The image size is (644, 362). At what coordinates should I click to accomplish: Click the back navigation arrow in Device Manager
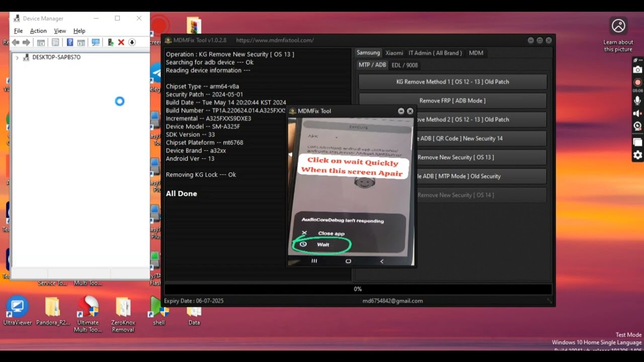(x=16, y=42)
